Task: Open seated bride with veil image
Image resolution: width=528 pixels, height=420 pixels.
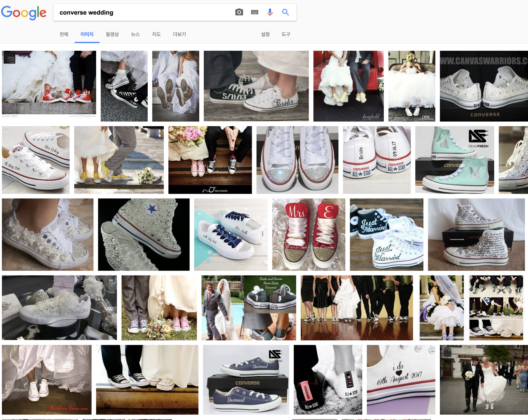Action: (x=442, y=308)
